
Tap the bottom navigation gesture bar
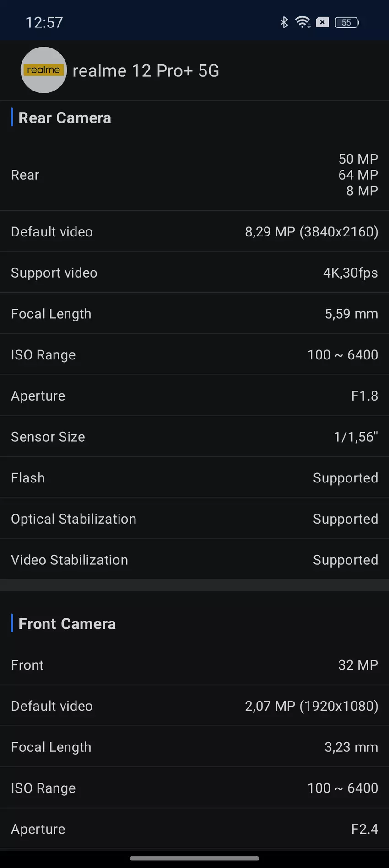click(x=194, y=858)
